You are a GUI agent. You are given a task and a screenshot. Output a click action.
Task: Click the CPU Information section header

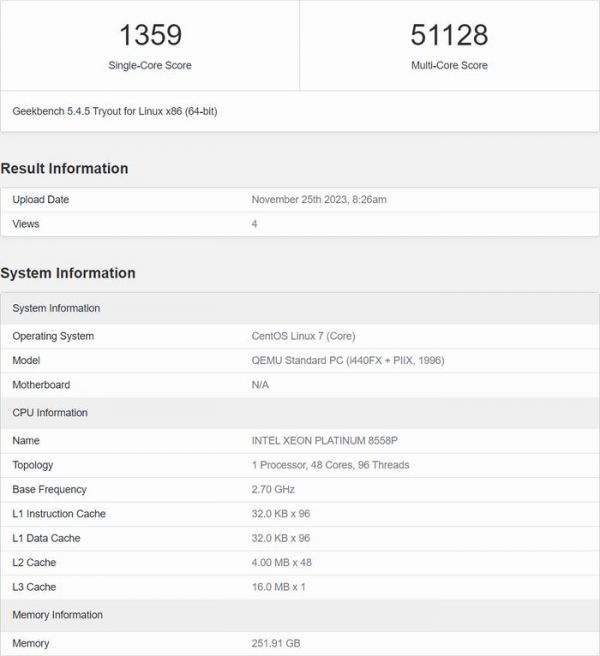[50, 413]
